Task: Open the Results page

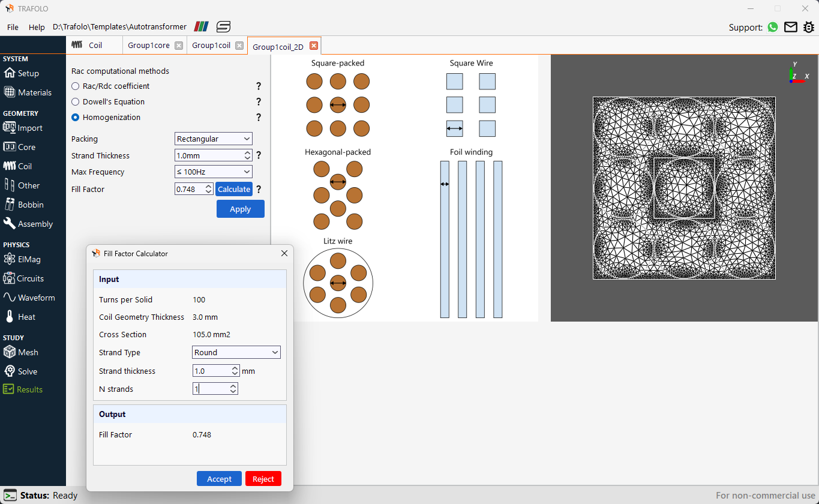Action: click(23, 389)
